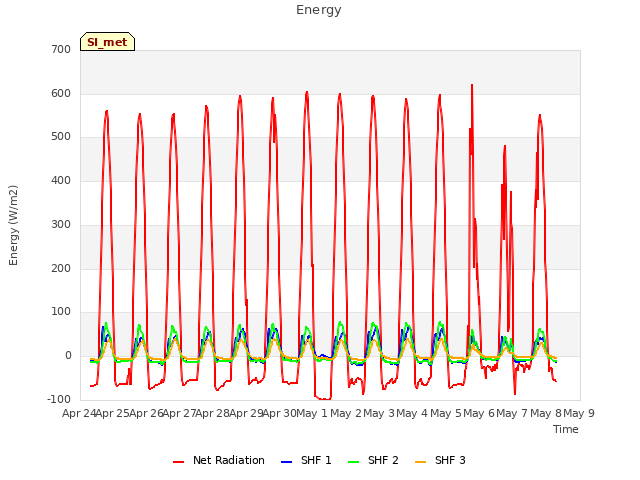Click the red Net Radiation legend swatch
The image size is (640, 480).
178,462
